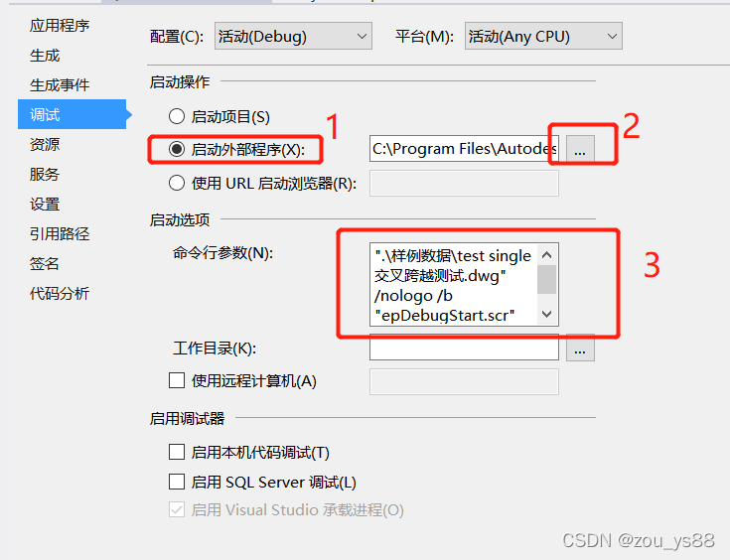Go to the 资源 tab
The image size is (730, 560).
coord(45,144)
